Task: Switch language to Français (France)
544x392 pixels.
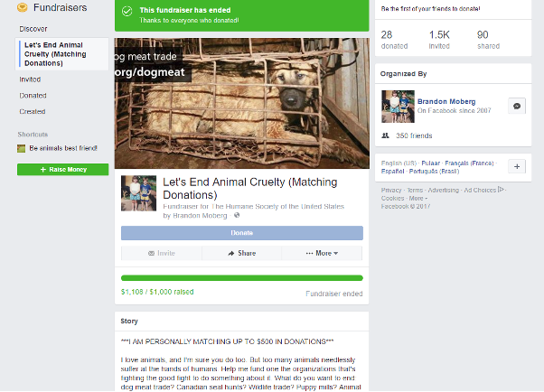Action: coord(469,163)
